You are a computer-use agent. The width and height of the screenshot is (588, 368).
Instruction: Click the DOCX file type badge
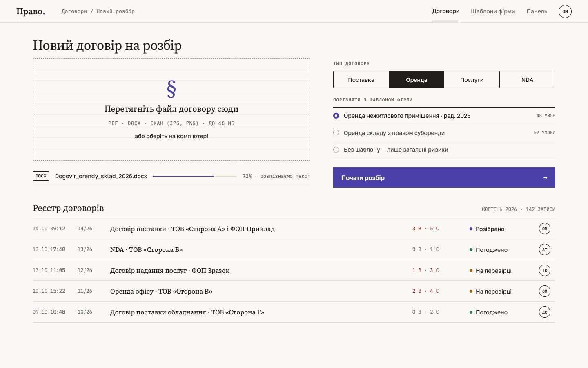(x=41, y=176)
